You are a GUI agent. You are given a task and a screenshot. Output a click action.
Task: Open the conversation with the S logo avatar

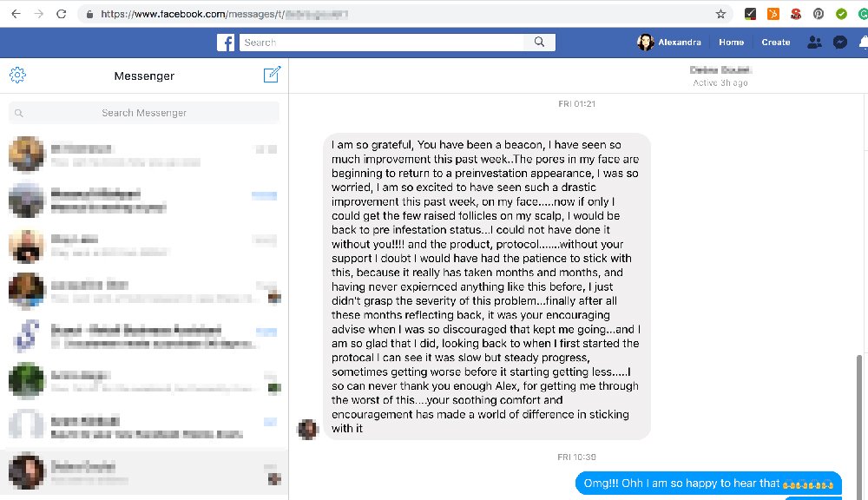point(144,336)
